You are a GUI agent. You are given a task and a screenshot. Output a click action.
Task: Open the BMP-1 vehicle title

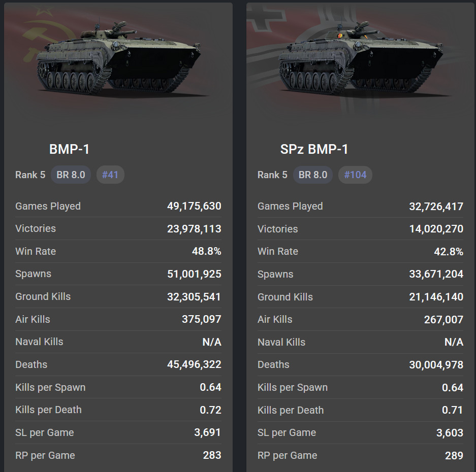pos(70,149)
